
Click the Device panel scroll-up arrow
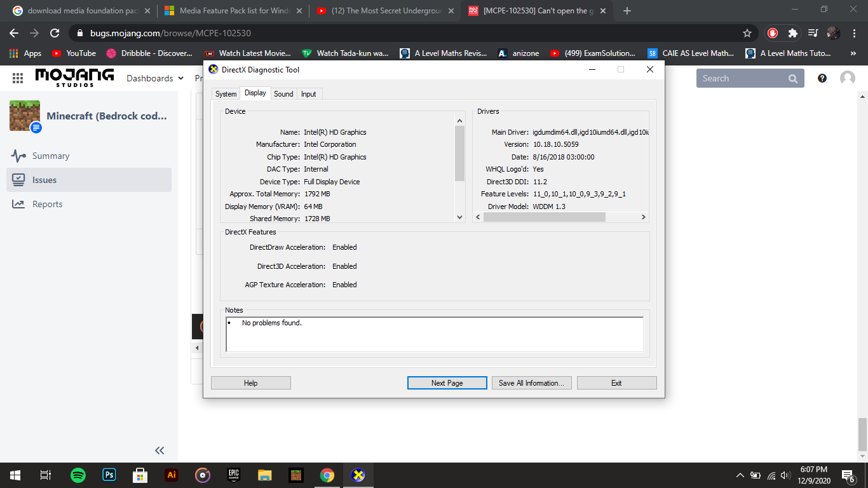click(460, 121)
